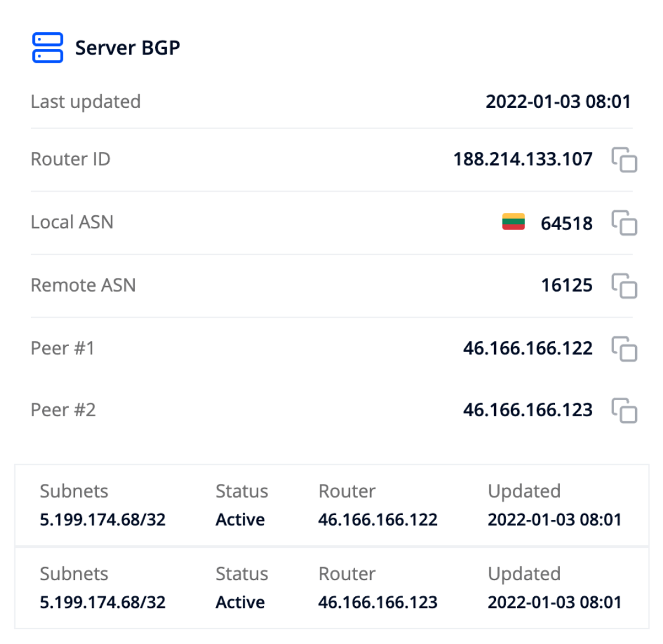Copy the Router ID value
This screenshot has height=644, width=663.
[x=625, y=160]
